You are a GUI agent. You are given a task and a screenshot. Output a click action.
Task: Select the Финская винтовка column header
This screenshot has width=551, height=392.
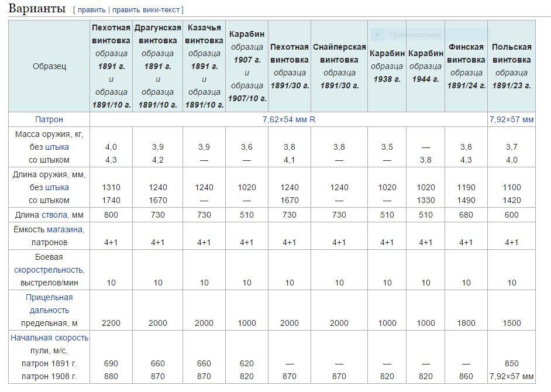[x=466, y=66]
